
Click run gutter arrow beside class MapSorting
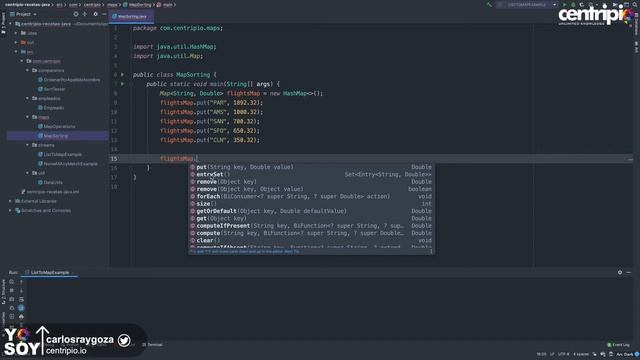[x=122, y=75]
